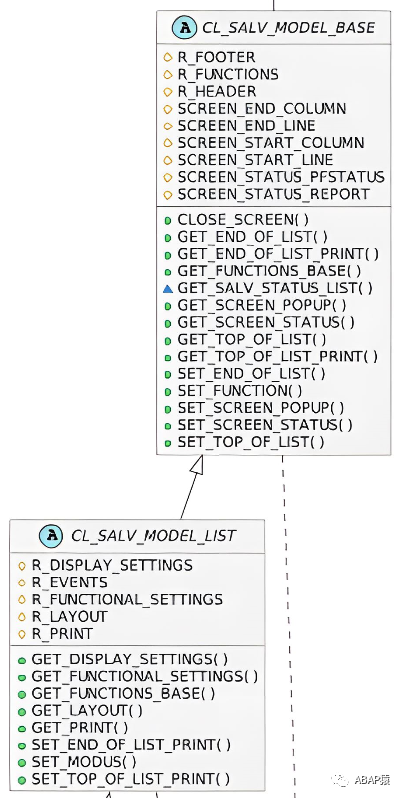
Task: Select the GET_TOP_OF_LIST_PRINT() method
Action: [x=277, y=356]
